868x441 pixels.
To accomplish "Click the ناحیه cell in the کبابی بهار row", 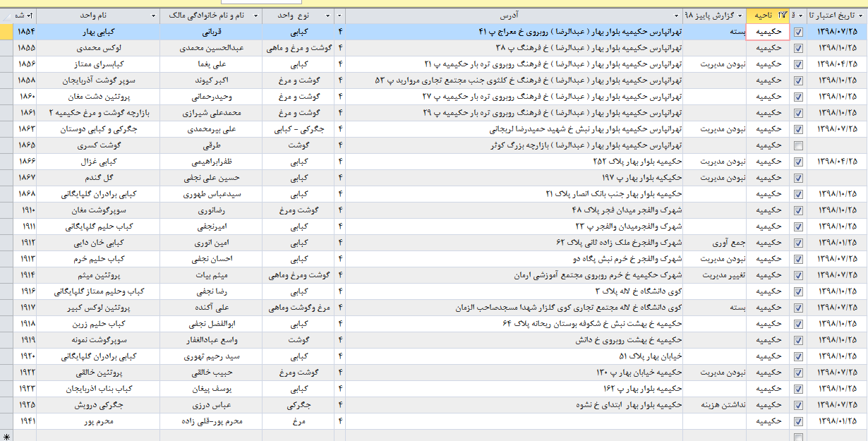I will [x=768, y=32].
